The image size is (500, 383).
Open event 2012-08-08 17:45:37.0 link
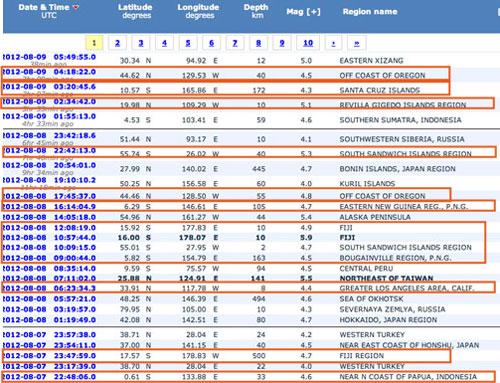[x=49, y=196]
